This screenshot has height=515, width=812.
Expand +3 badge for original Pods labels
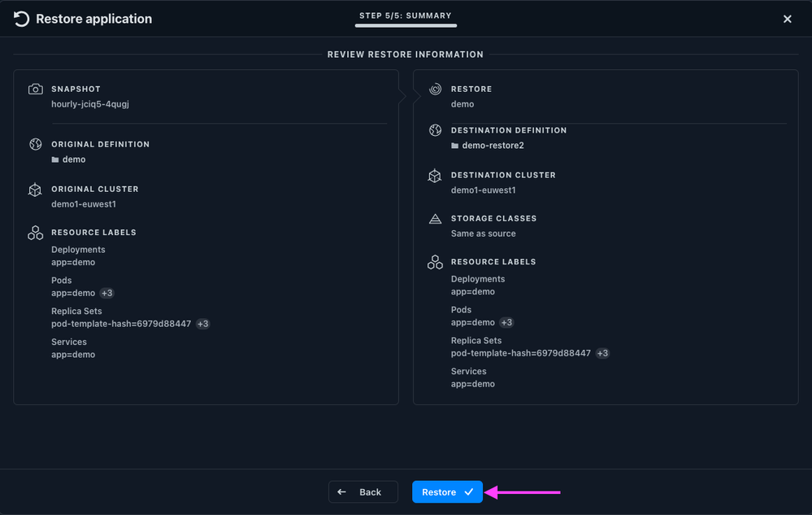(x=106, y=293)
